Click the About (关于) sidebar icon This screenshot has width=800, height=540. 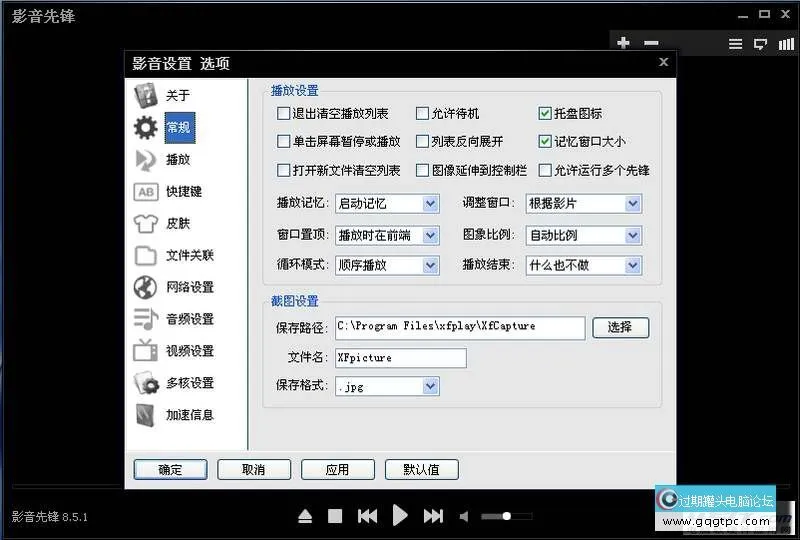pyautogui.click(x=146, y=95)
